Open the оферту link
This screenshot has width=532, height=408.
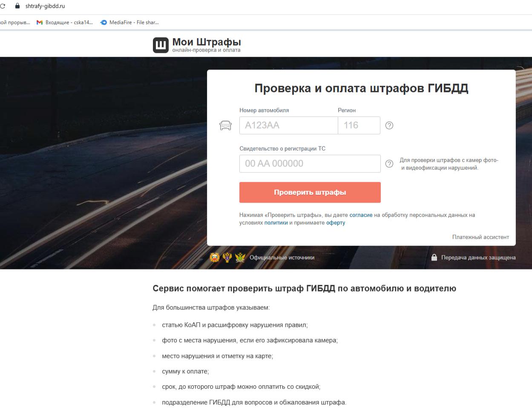[x=336, y=223]
